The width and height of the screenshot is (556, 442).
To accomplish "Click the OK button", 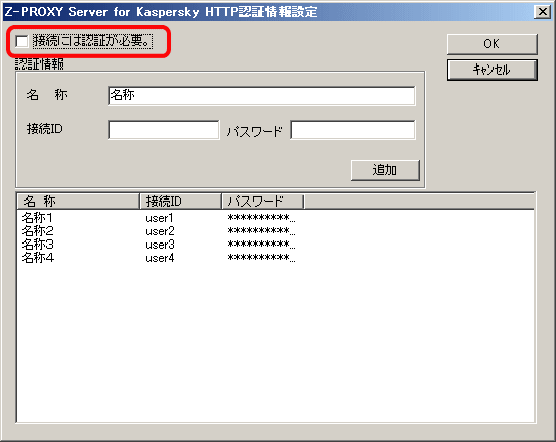I will pyautogui.click(x=492, y=44).
